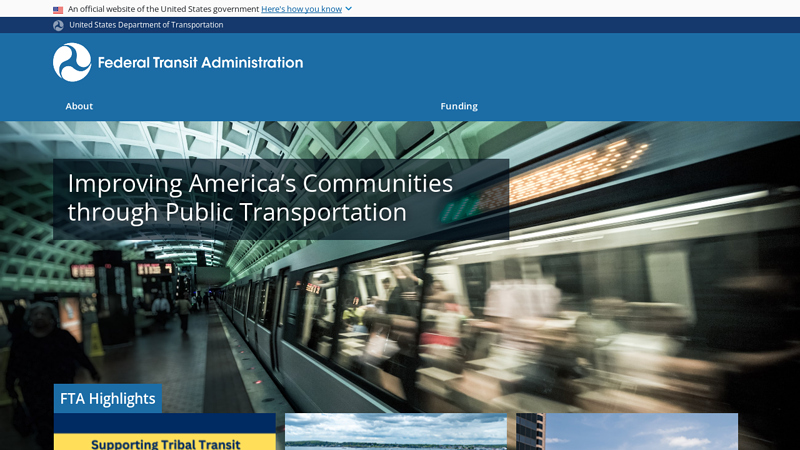Image resolution: width=800 pixels, height=450 pixels.
Task: Click the Federal Transit Administration title text
Action: point(200,63)
